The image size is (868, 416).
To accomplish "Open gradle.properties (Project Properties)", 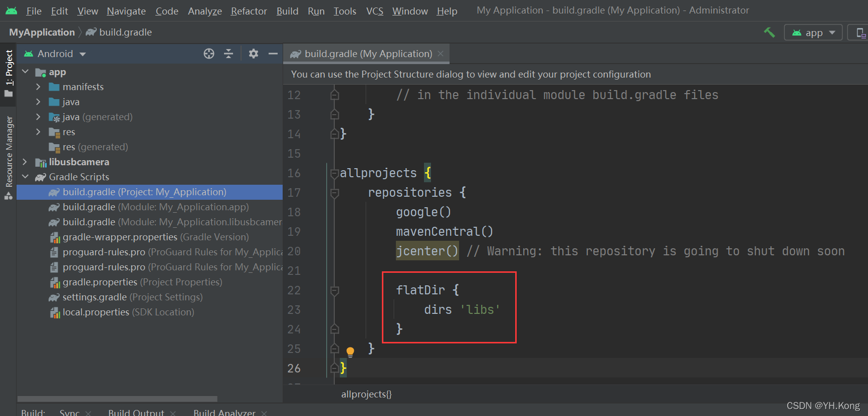I will tap(136, 282).
